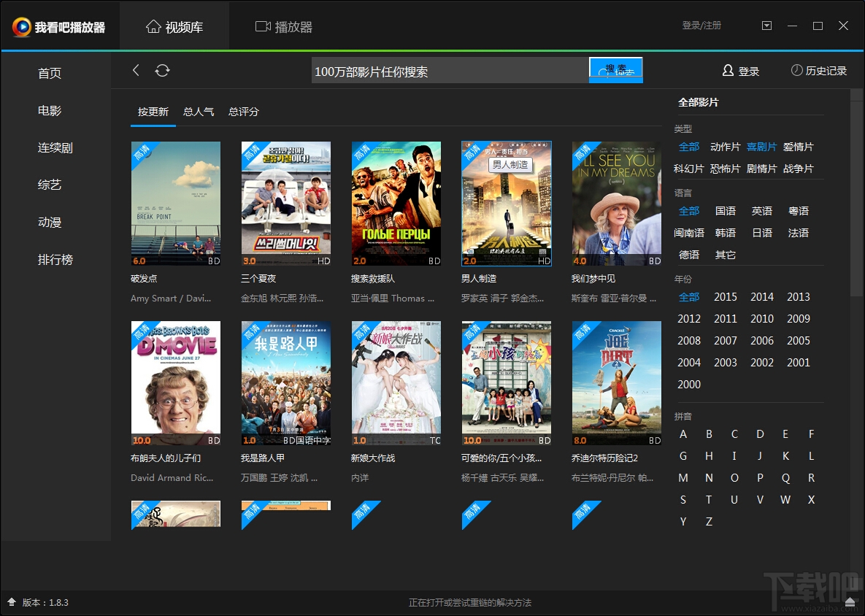Filter language by 韩语
The image size is (865, 616).
(726, 233)
